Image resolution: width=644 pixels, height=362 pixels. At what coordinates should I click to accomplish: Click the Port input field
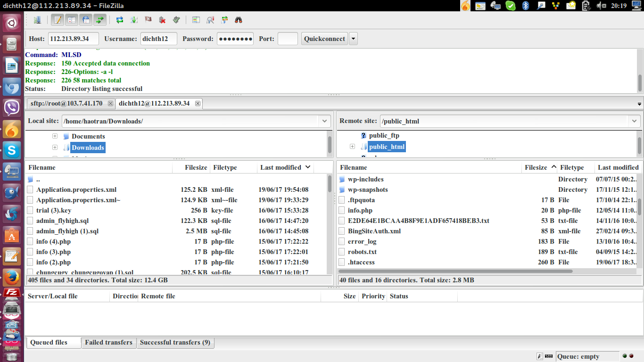288,39
